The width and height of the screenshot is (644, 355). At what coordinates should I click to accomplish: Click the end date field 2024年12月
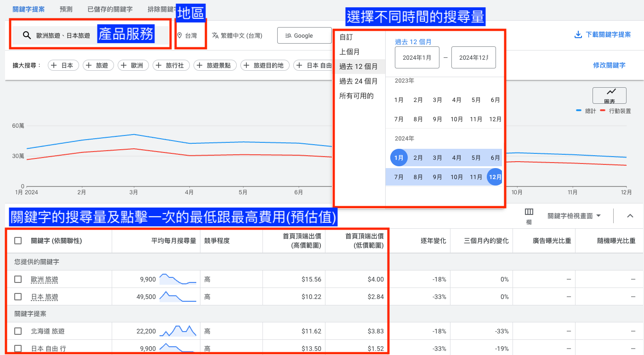(473, 57)
